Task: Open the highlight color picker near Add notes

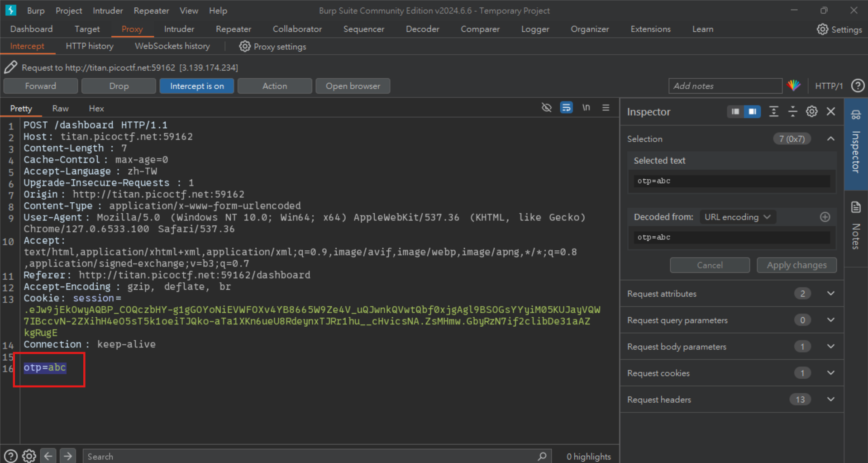Action: (794, 86)
